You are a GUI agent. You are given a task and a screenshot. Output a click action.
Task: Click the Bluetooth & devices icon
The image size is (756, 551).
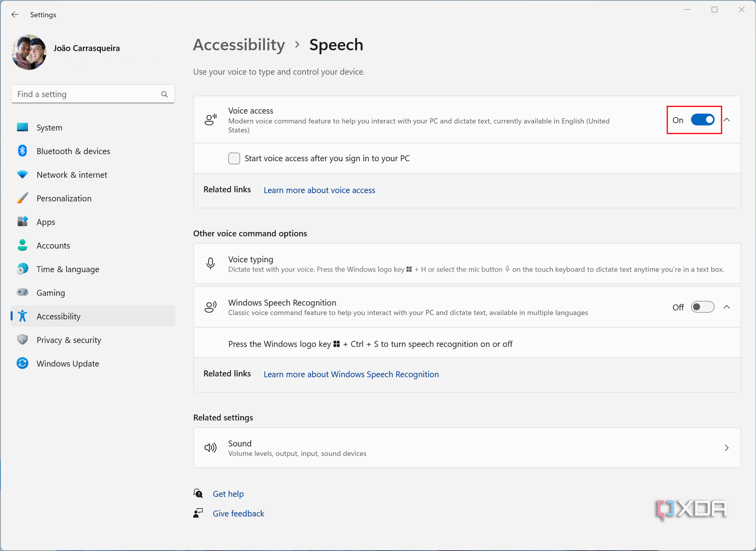tap(22, 151)
